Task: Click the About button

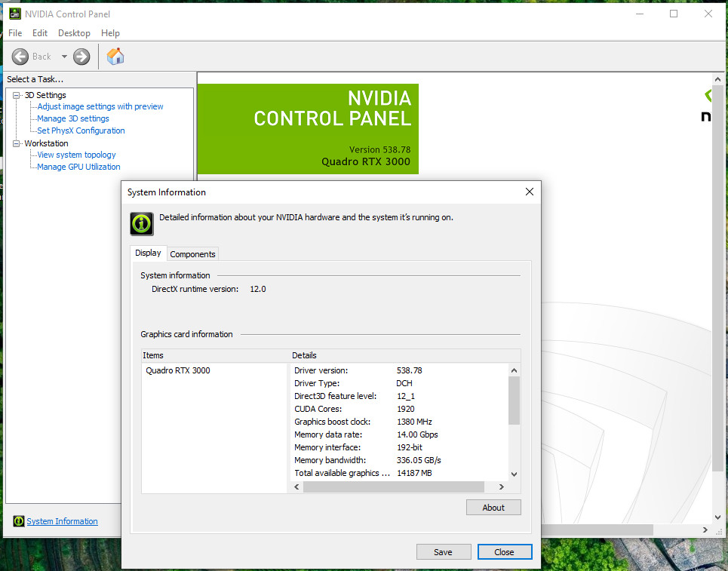Action: (493, 508)
